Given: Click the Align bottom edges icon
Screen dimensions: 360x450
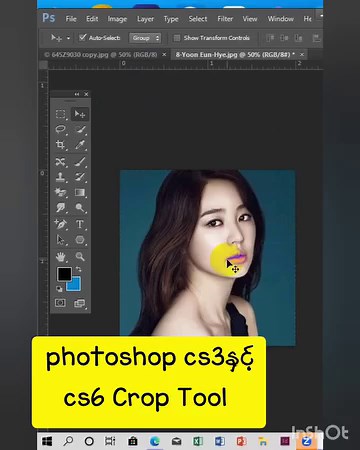Looking at the screenshot, I should (298, 38).
